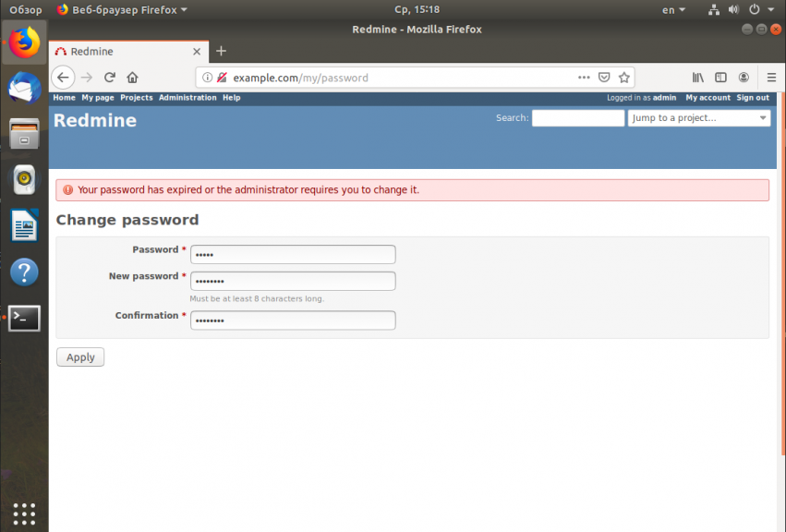Focus the Search input field
Viewport: 786px width, 532px height.
(x=578, y=118)
